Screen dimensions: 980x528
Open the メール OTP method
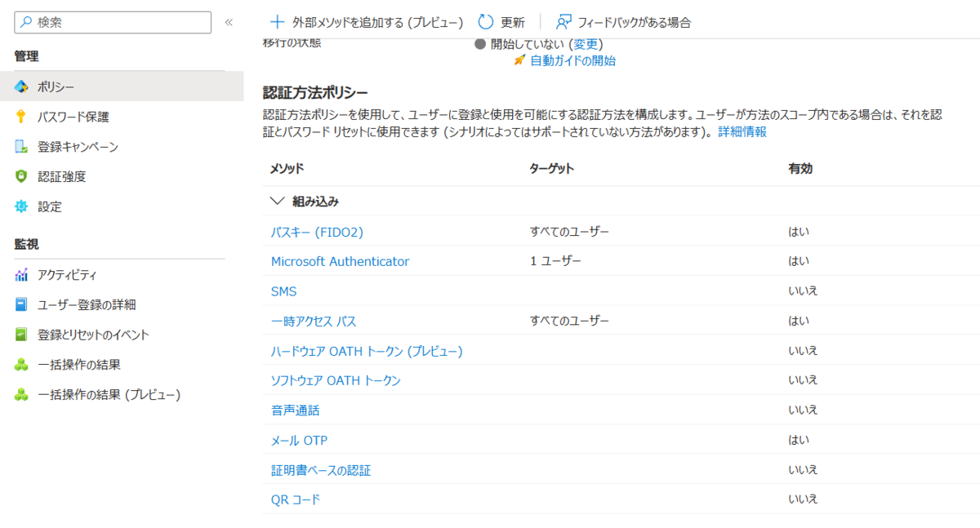[x=299, y=441]
